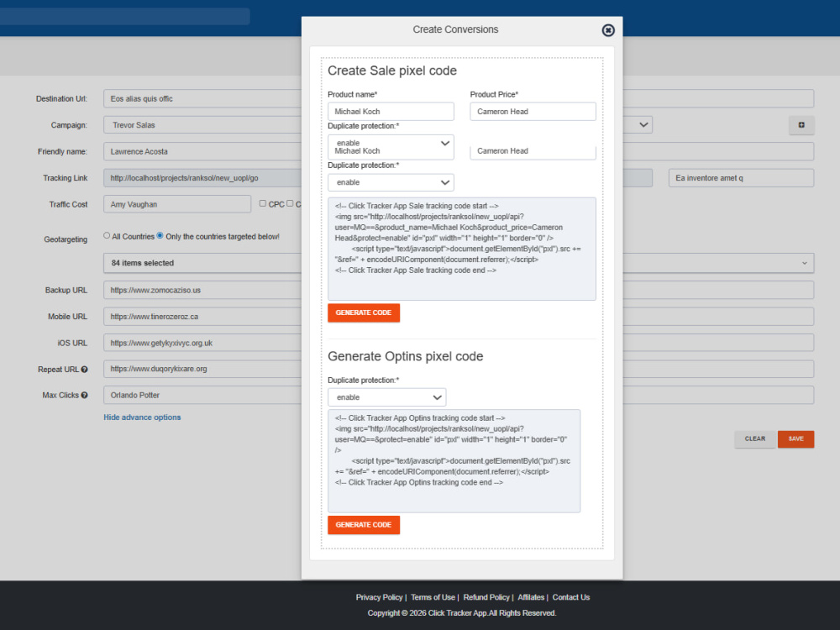Image resolution: width=840 pixels, height=630 pixels.
Task: Close the Create Conversions dialog
Action: pyautogui.click(x=607, y=30)
